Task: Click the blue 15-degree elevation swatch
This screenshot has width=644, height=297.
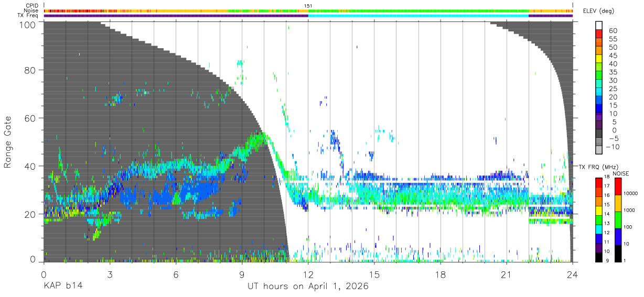Action: (x=599, y=107)
